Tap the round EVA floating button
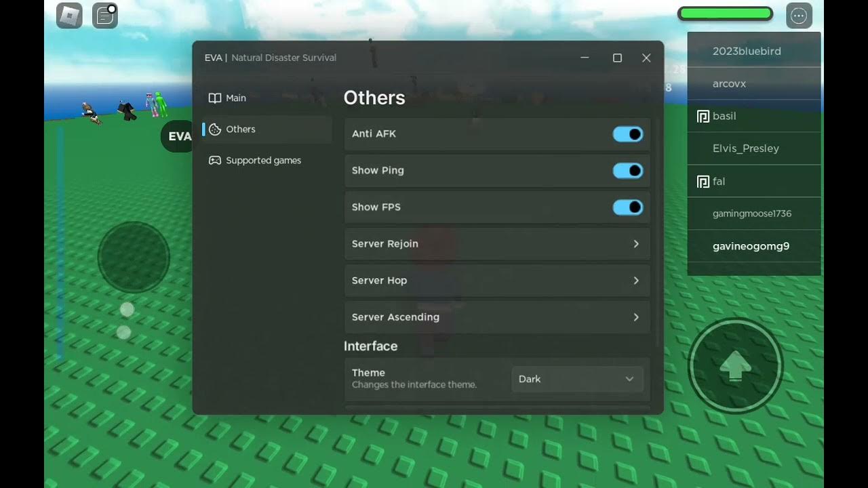The image size is (868, 488). point(178,136)
